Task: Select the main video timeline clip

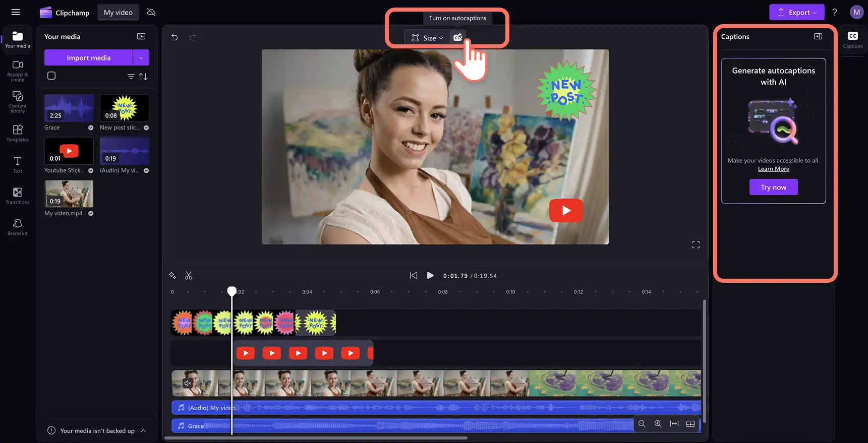Action: tap(436, 384)
